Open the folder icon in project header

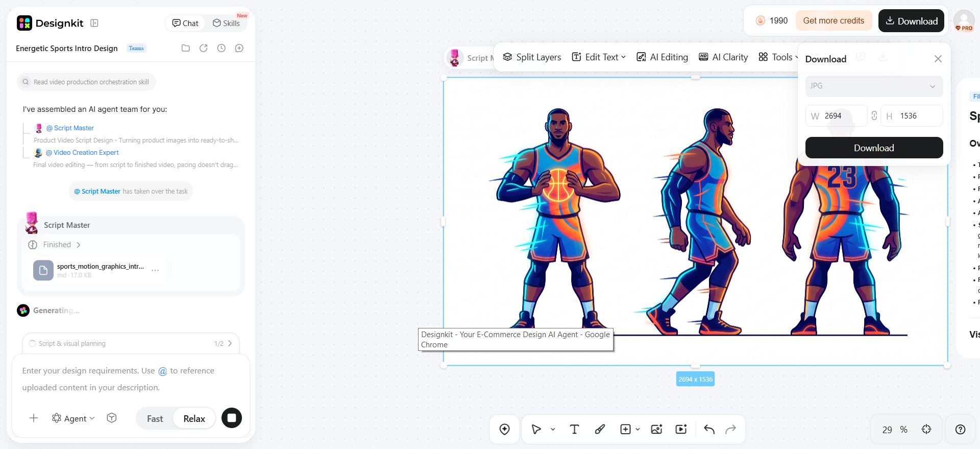click(186, 48)
